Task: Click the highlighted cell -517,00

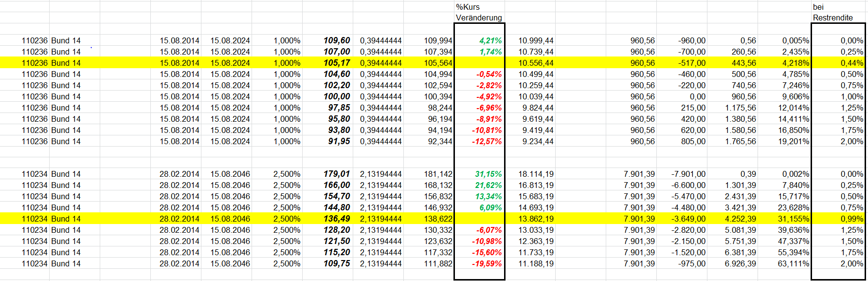Action: pyautogui.click(x=682, y=63)
